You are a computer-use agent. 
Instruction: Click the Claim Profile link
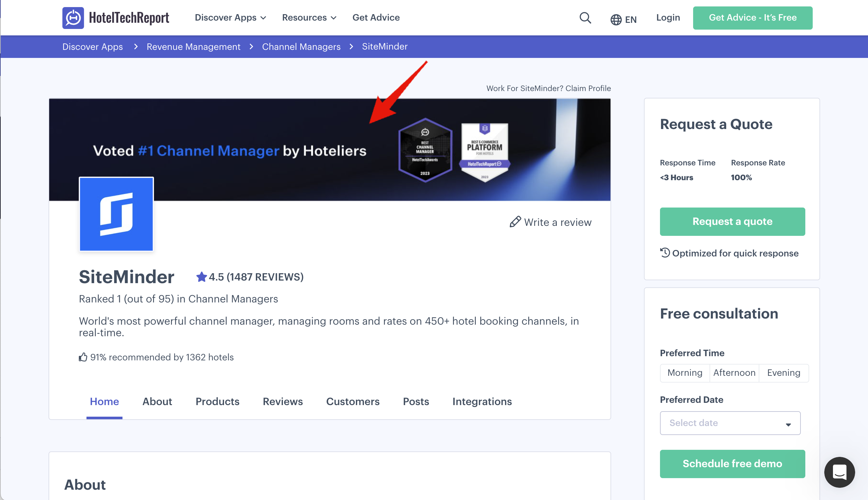click(x=588, y=88)
